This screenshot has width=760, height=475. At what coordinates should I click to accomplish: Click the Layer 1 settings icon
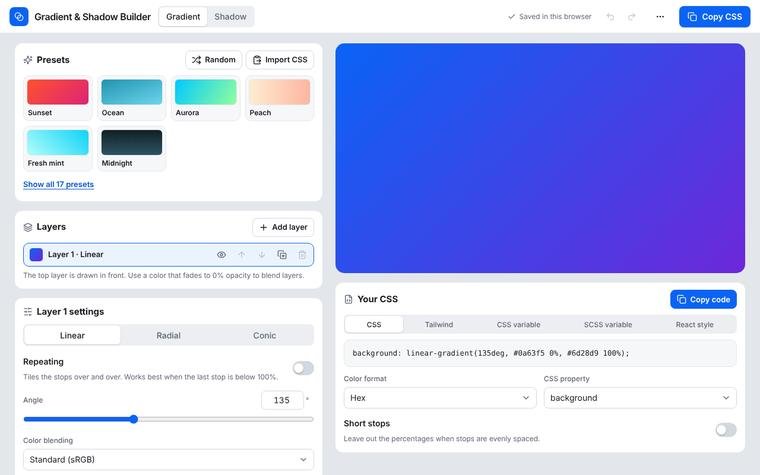tap(28, 312)
